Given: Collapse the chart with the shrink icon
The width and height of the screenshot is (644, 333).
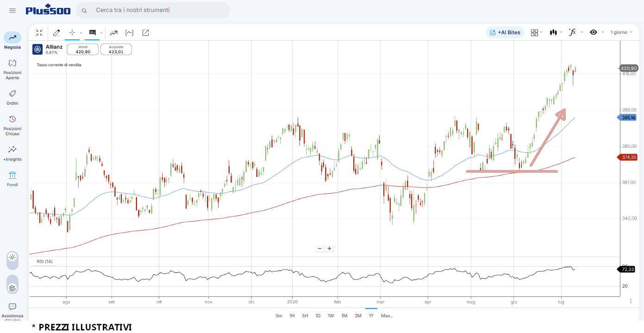Looking at the screenshot, I should [39, 33].
